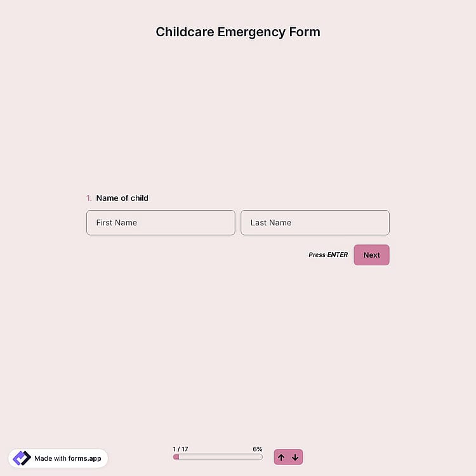Click the pink question number 1.
The image size is (476, 476).
[89, 198]
